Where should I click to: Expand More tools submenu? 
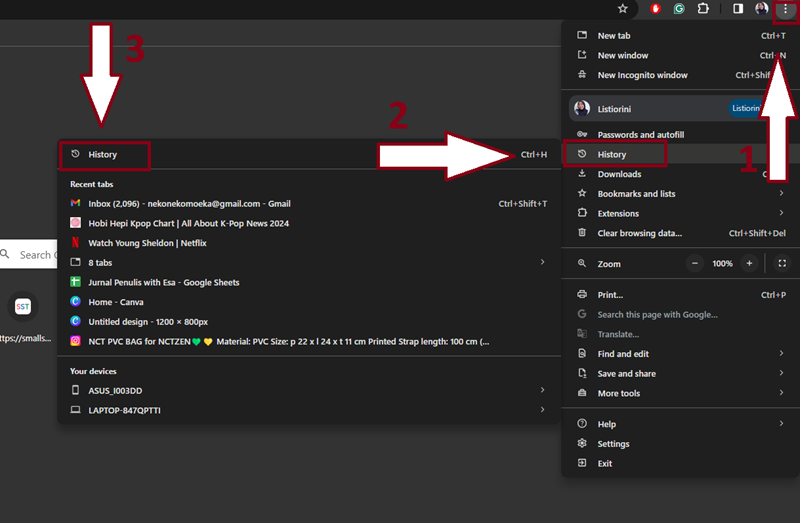681,393
